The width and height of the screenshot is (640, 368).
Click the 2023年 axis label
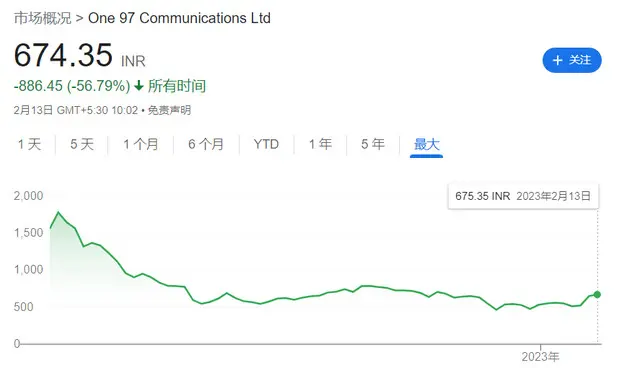coord(540,357)
